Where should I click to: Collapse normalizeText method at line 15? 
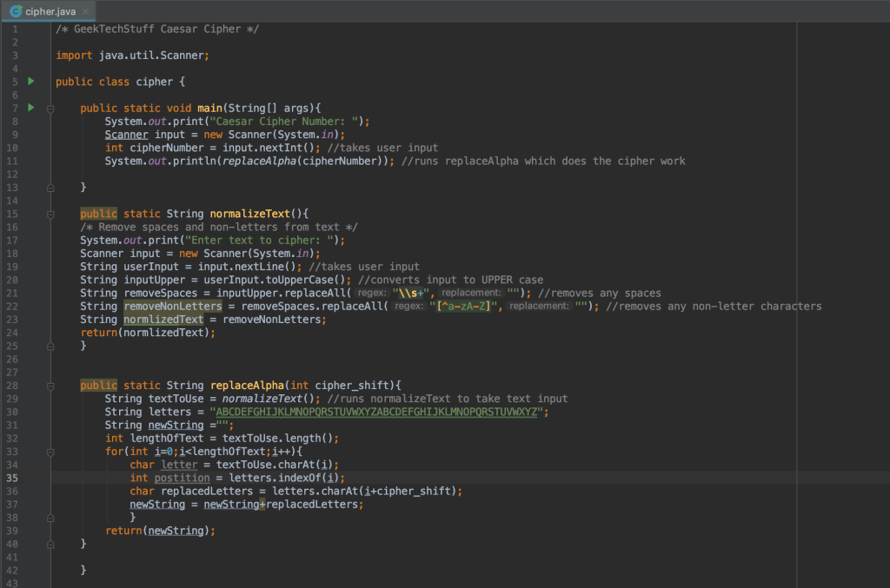tap(50, 215)
